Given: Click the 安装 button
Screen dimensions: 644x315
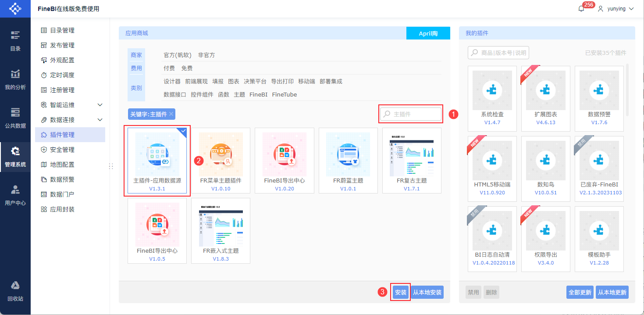Looking at the screenshot, I should point(401,292).
